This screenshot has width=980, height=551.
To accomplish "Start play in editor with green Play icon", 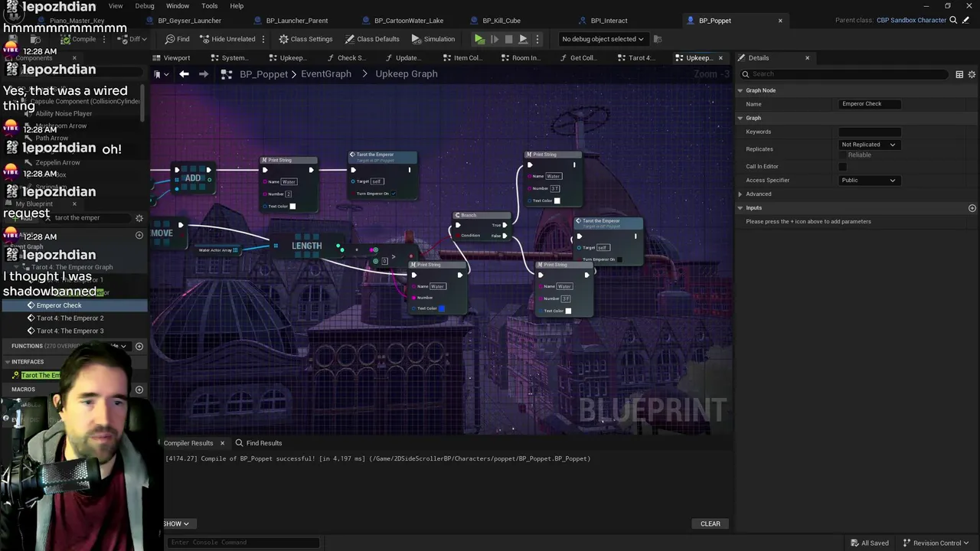I will coord(479,39).
